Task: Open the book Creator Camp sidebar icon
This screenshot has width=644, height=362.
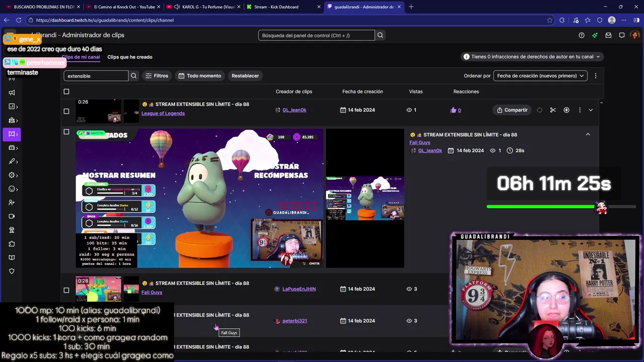Action: pyautogui.click(x=12, y=257)
